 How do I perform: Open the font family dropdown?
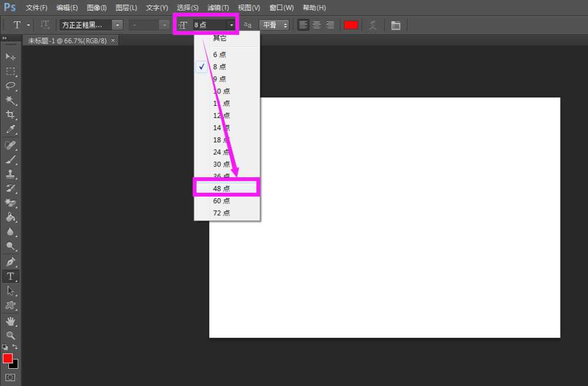click(x=118, y=25)
